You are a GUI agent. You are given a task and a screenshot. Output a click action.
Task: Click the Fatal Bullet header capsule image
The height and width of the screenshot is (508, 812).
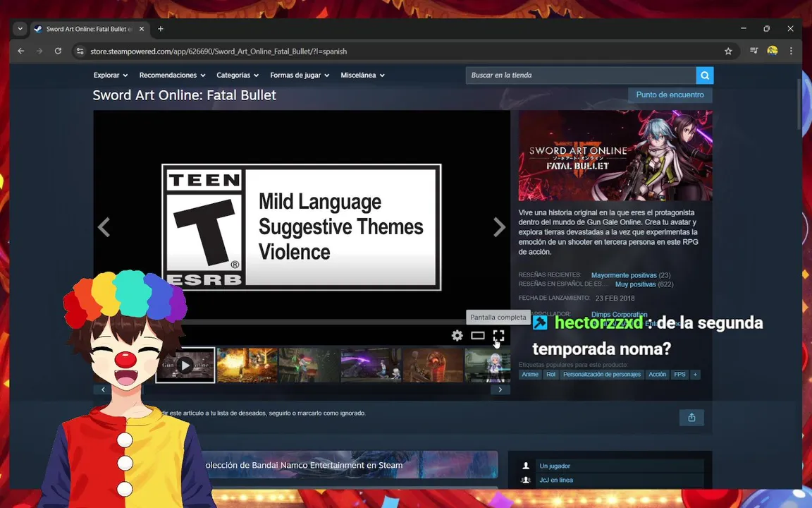615,155
